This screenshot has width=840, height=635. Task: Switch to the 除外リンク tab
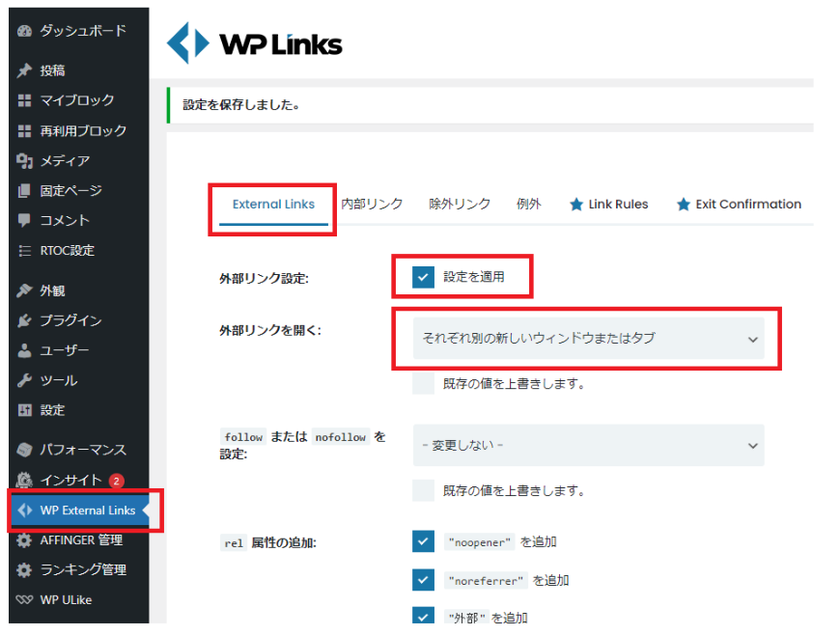tap(460, 205)
